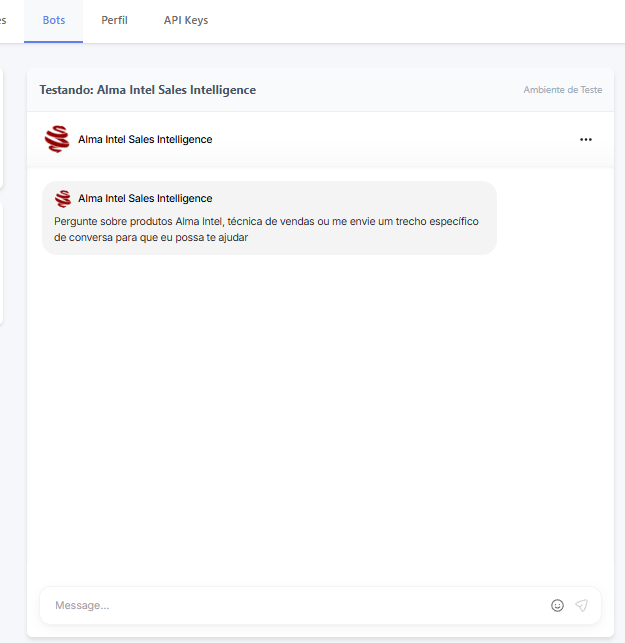Viewport: 625px width, 643px height.
Task: Open the Perfil tab
Action: (x=114, y=21)
